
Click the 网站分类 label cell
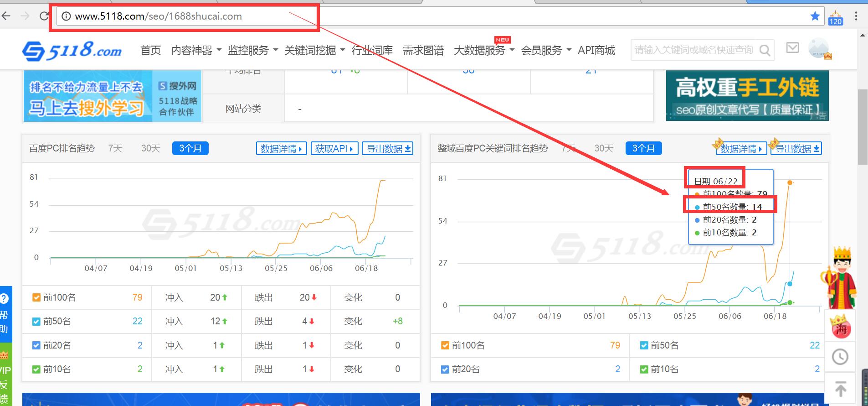point(243,109)
